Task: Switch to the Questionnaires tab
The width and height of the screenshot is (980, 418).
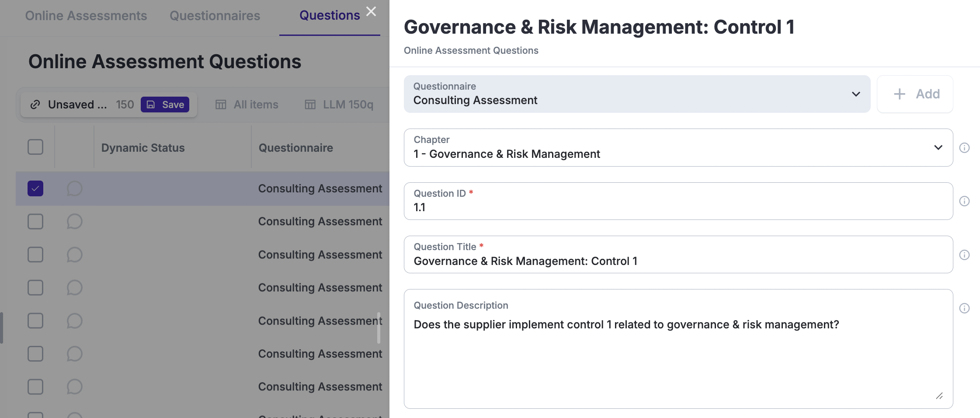Action: 215,16
